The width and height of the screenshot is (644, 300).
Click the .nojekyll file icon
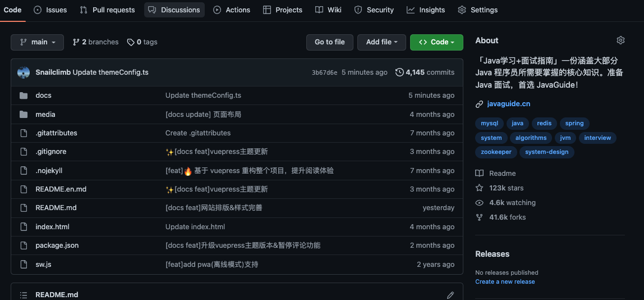click(24, 170)
